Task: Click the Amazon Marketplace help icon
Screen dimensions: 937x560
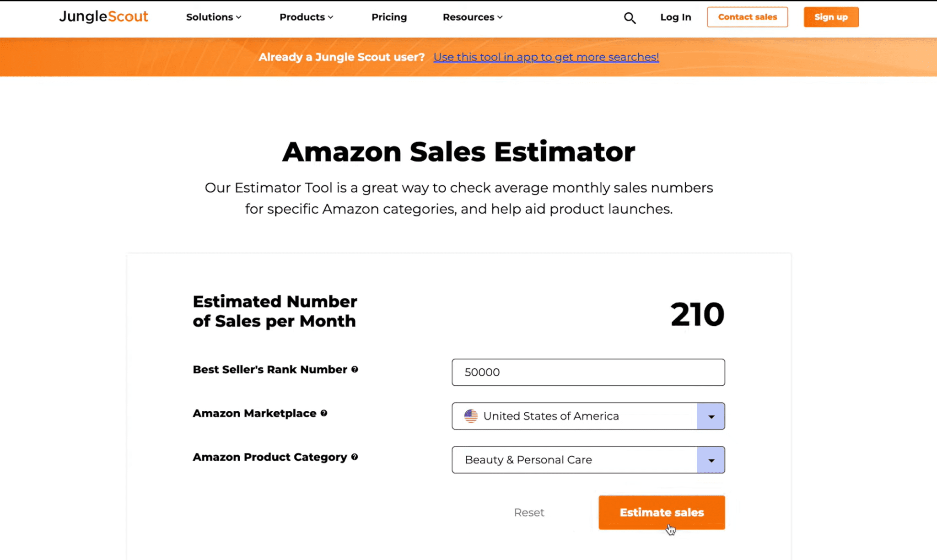Action: pyautogui.click(x=324, y=413)
